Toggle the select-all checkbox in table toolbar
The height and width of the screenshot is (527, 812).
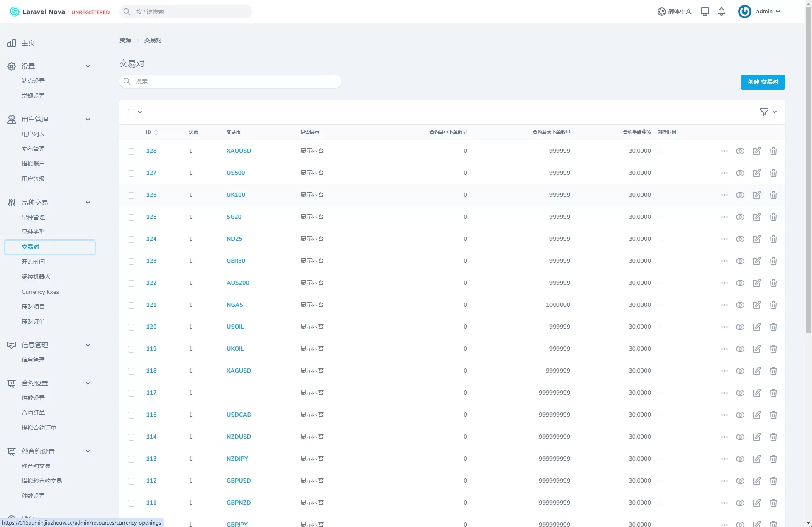[x=131, y=112]
